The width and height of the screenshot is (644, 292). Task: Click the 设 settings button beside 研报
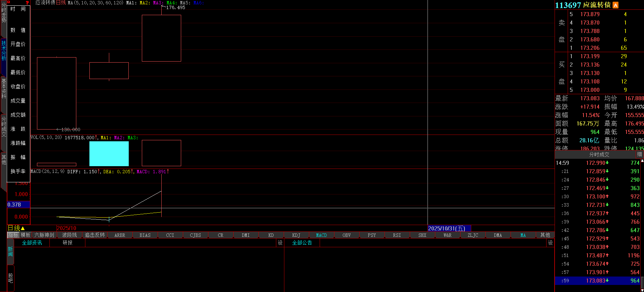pos(280,243)
